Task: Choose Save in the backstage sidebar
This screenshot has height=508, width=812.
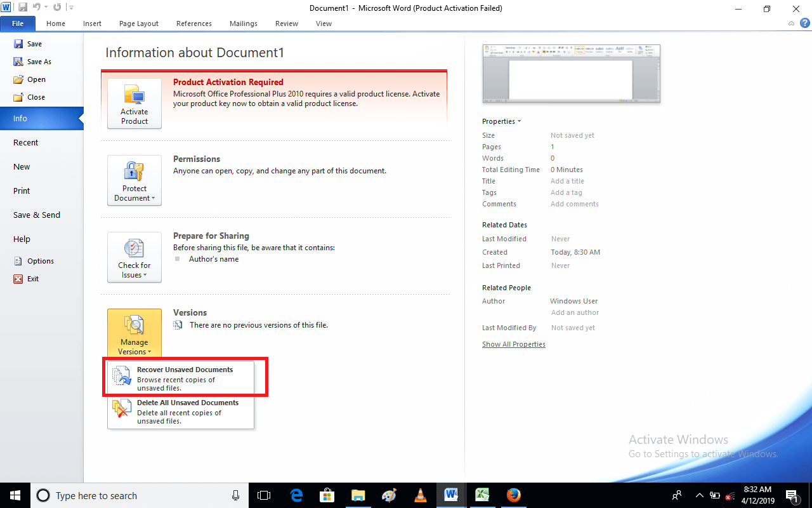Action: pos(28,44)
